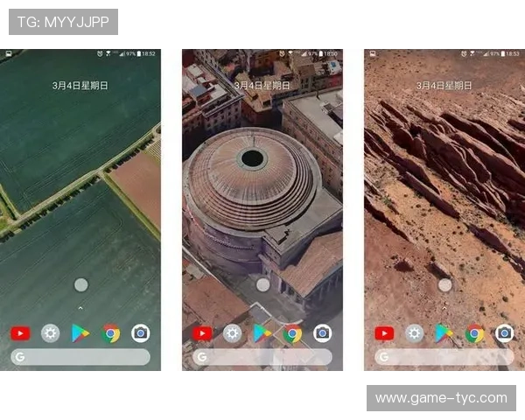525x420 pixels.
Task: Expand the app drawer chevron on the farmland screen
Action: [x=80, y=307]
